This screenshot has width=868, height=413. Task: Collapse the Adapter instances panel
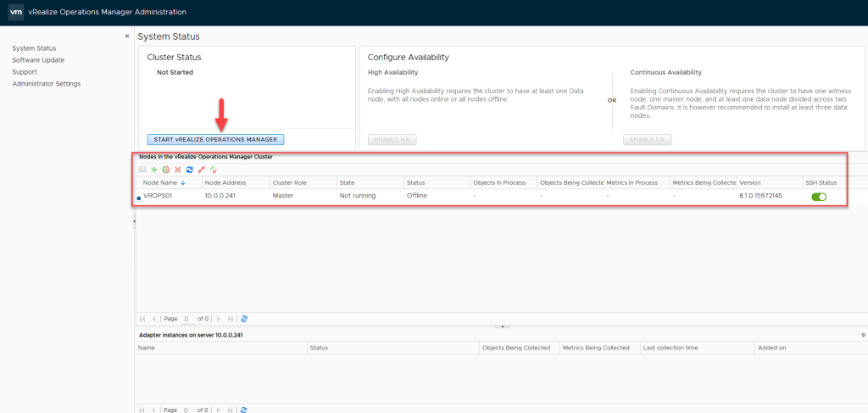[x=863, y=335]
